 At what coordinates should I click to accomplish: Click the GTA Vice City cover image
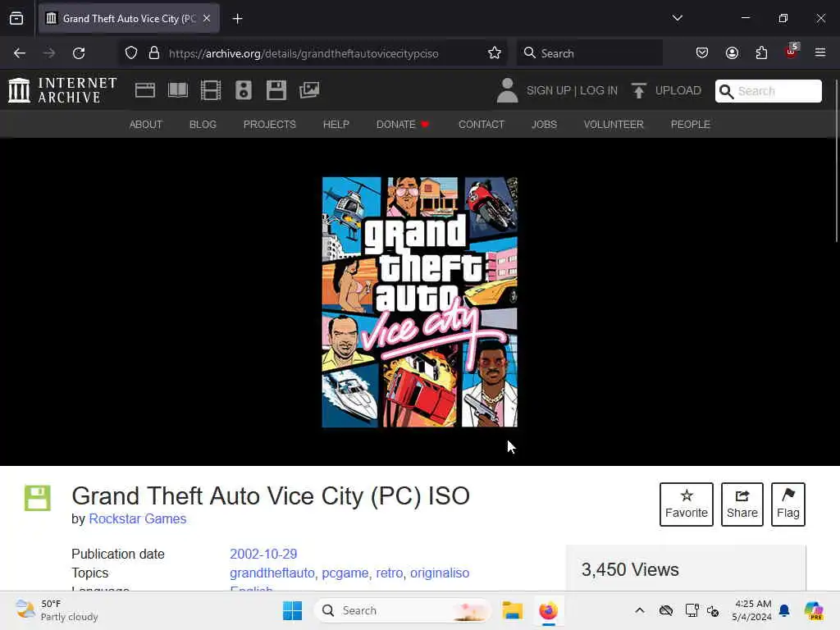point(419,302)
